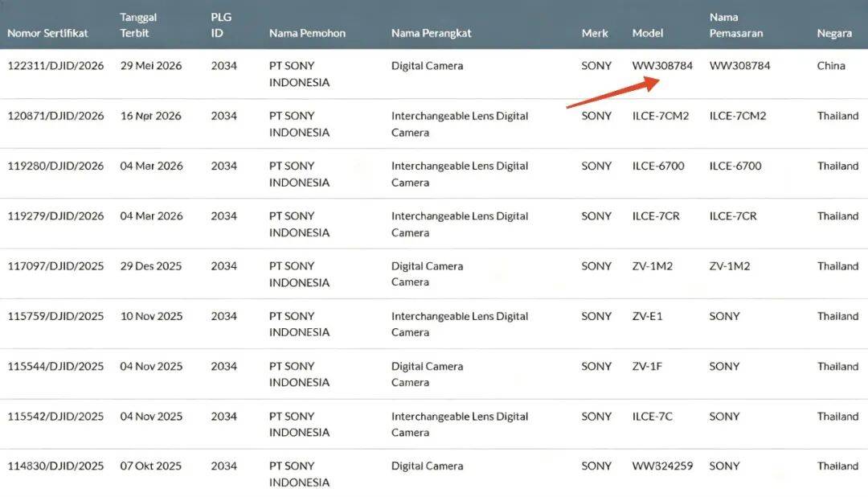Image resolution: width=868 pixels, height=497 pixels.
Task: Open certificate 120871/DJID/2026
Action: click(55, 116)
